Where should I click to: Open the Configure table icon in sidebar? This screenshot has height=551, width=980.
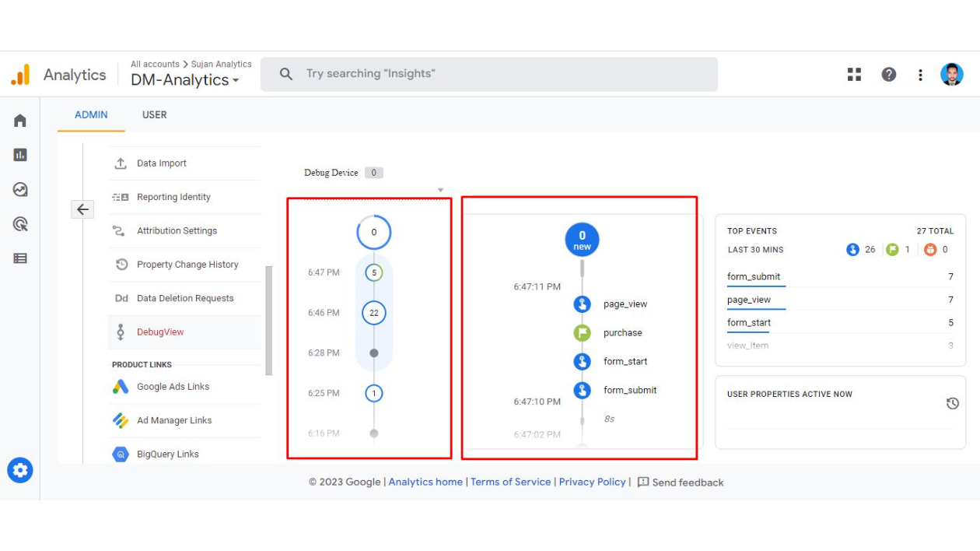click(20, 258)
